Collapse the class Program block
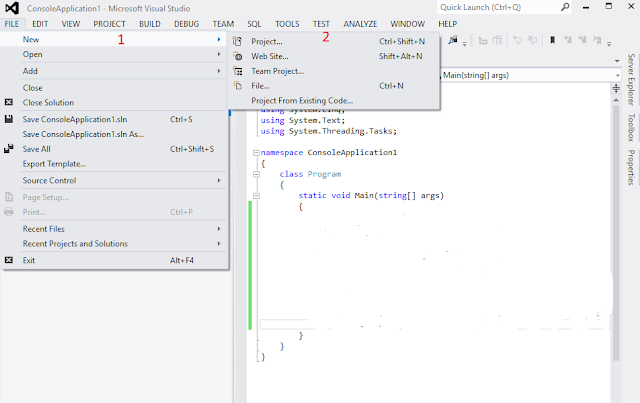This screenshot has height=403, width=640. 256,174
